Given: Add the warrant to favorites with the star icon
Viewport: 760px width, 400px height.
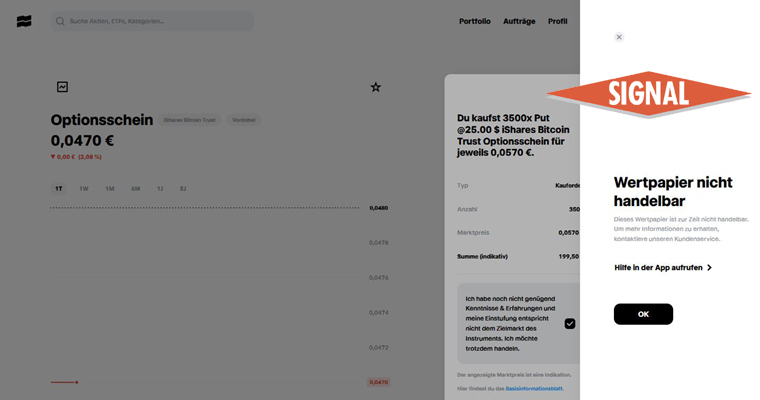Looking at the screenshot, I should [376, 87].
